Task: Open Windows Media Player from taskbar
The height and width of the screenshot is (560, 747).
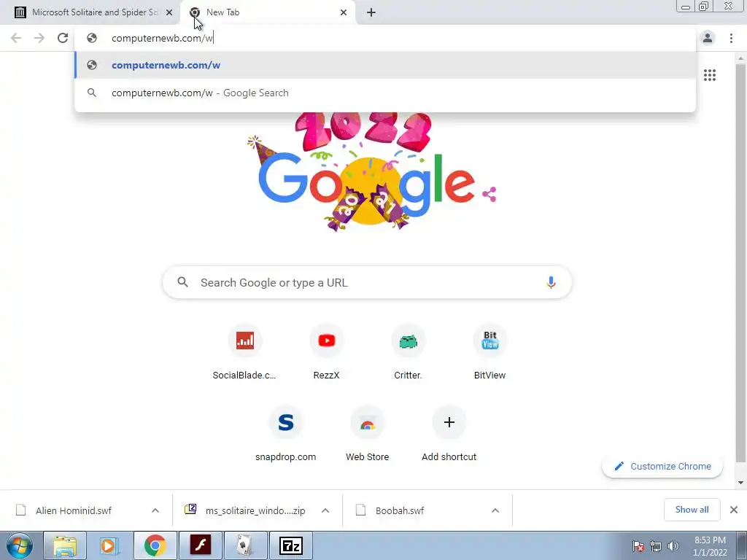Action: (x=109, y=545)
